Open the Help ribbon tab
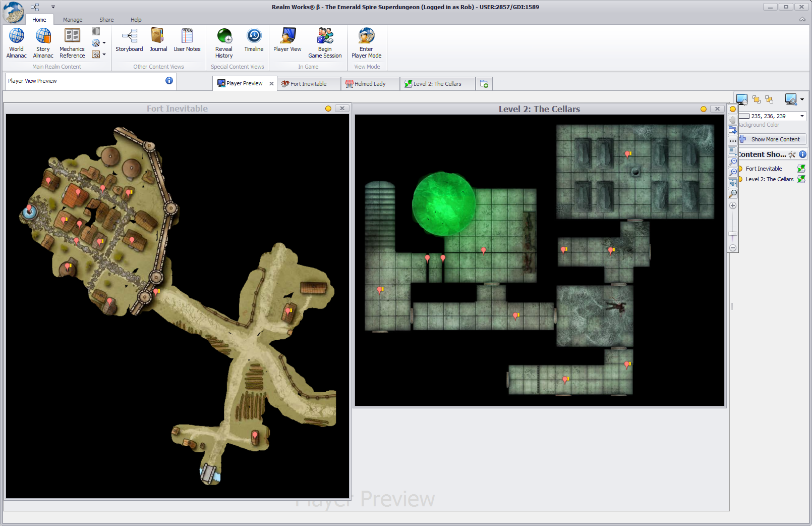 (136, 20)
